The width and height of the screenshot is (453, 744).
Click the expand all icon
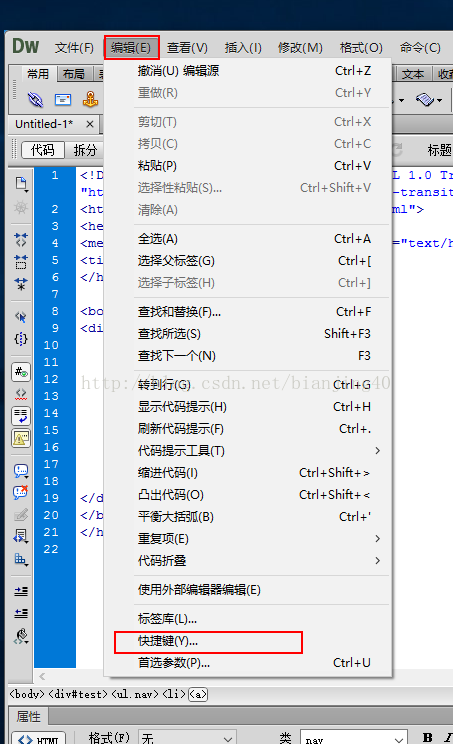pyautogui.click(x=21, y=284)
